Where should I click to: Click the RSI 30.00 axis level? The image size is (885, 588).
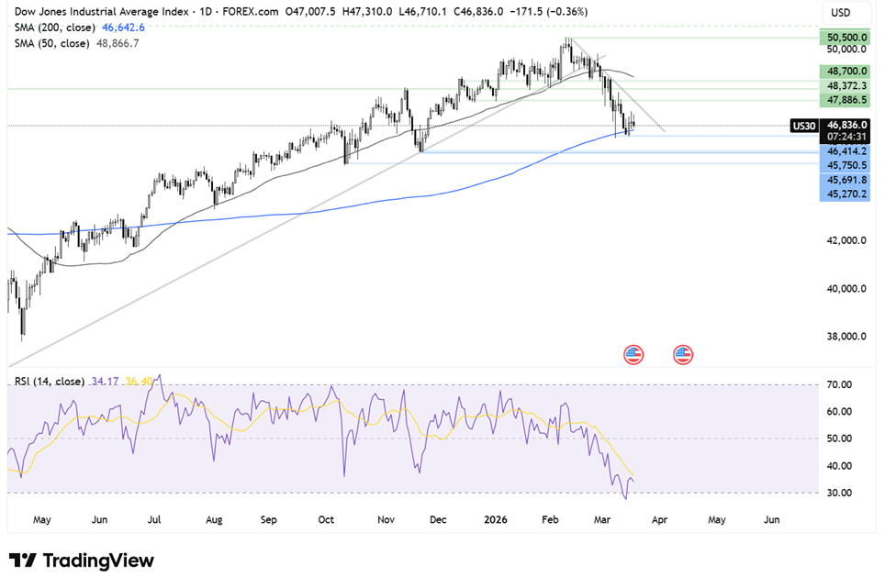839,493
